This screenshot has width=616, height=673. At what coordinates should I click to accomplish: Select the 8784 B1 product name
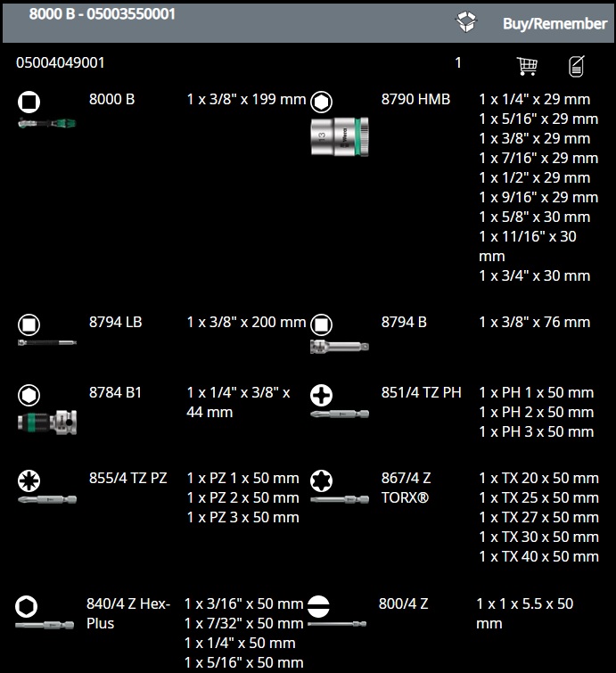click(115, 392)
